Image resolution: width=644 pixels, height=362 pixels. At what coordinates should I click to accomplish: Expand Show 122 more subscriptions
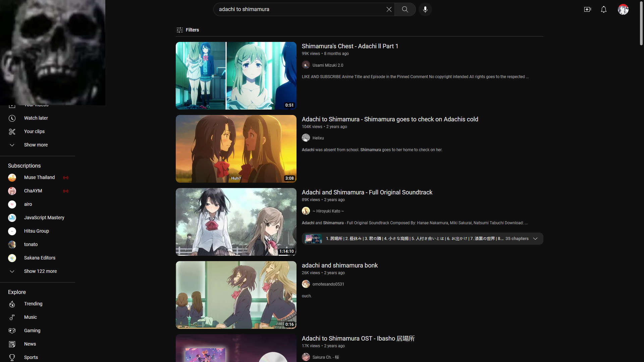(40, 271)
